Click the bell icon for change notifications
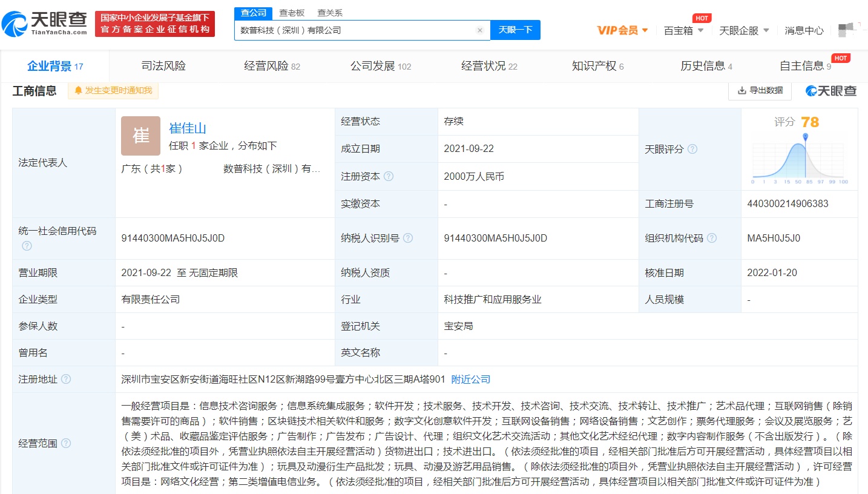868x494 pixels. tap(78, 91)
